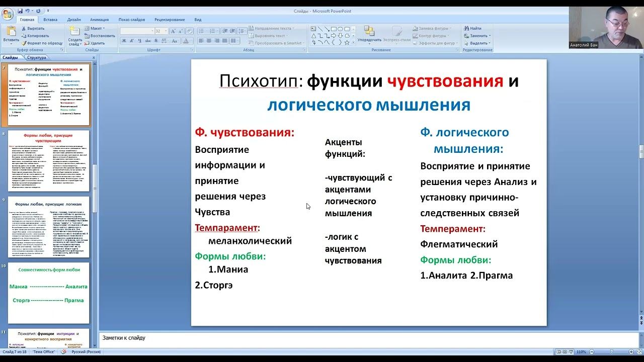Open line spacing options

pyautogui.click(x=242, y=31)
